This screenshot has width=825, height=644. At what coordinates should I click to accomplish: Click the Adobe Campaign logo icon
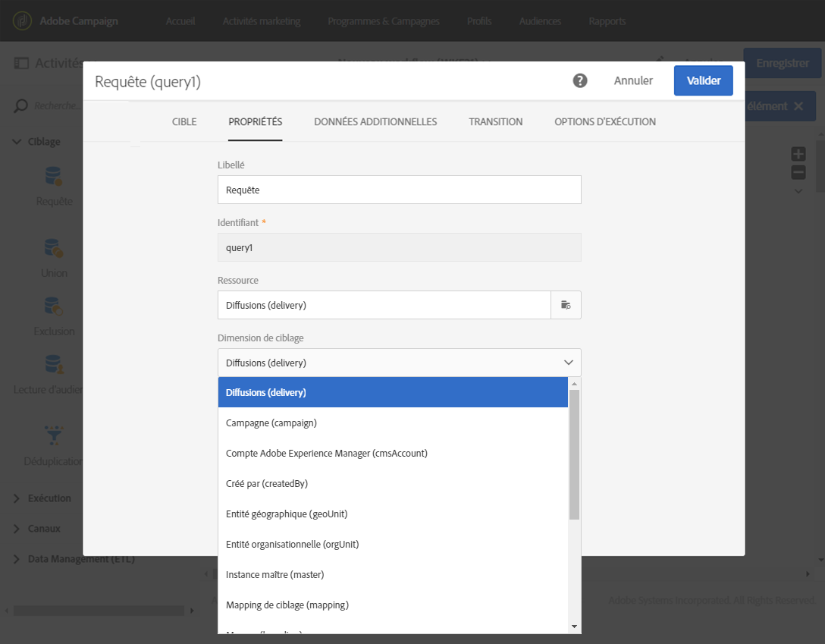(24, 20)
